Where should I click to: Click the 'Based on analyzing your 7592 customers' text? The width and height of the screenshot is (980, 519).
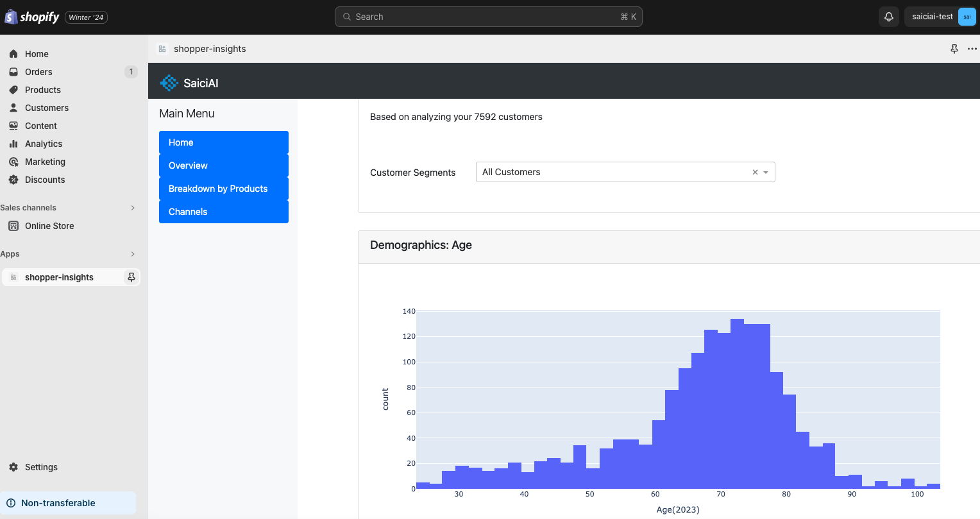456,117
